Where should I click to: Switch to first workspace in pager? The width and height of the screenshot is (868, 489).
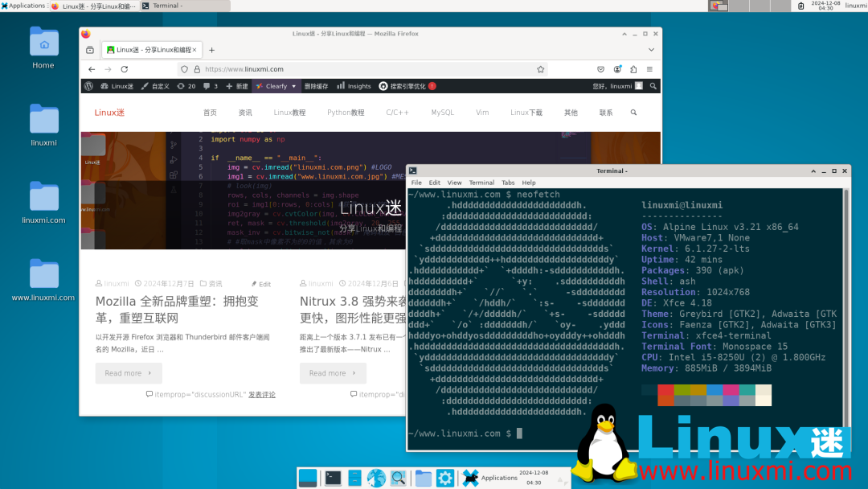(719, 6)
